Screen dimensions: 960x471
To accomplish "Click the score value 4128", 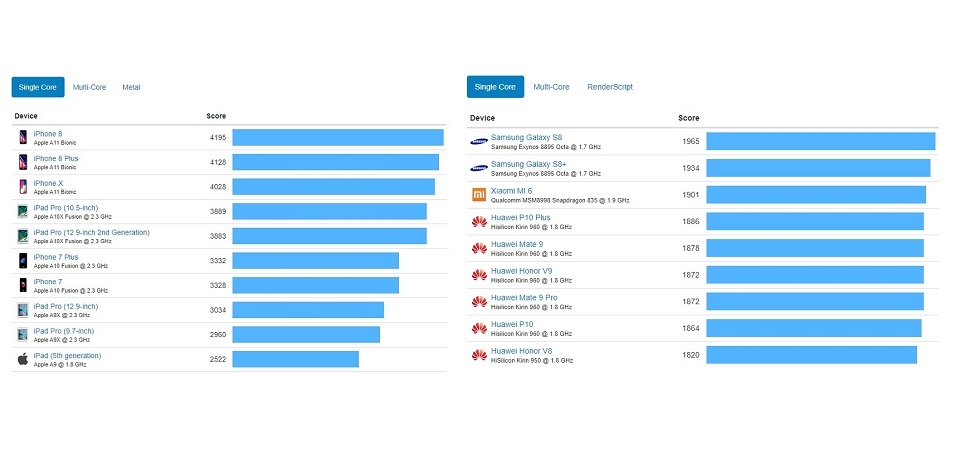I will [217, 162].
